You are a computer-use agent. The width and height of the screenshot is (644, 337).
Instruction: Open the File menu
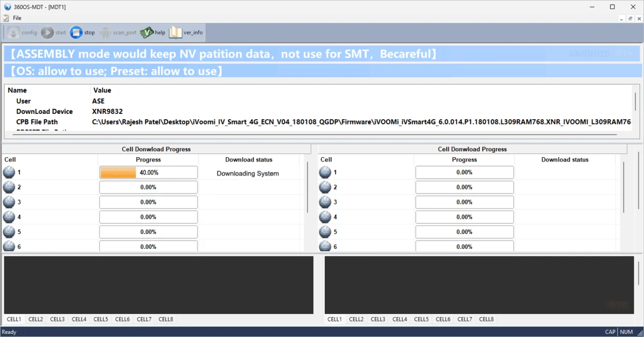(x=17, y=18)
